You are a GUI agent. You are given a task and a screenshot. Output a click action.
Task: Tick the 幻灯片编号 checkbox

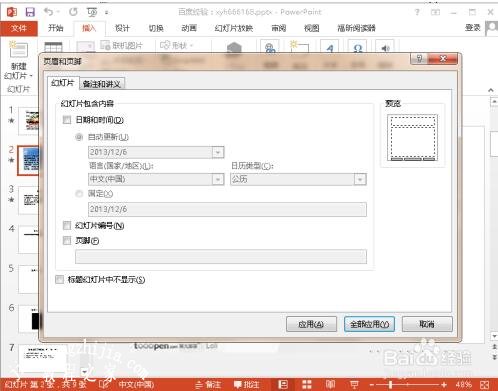click(x=67, y=226)
